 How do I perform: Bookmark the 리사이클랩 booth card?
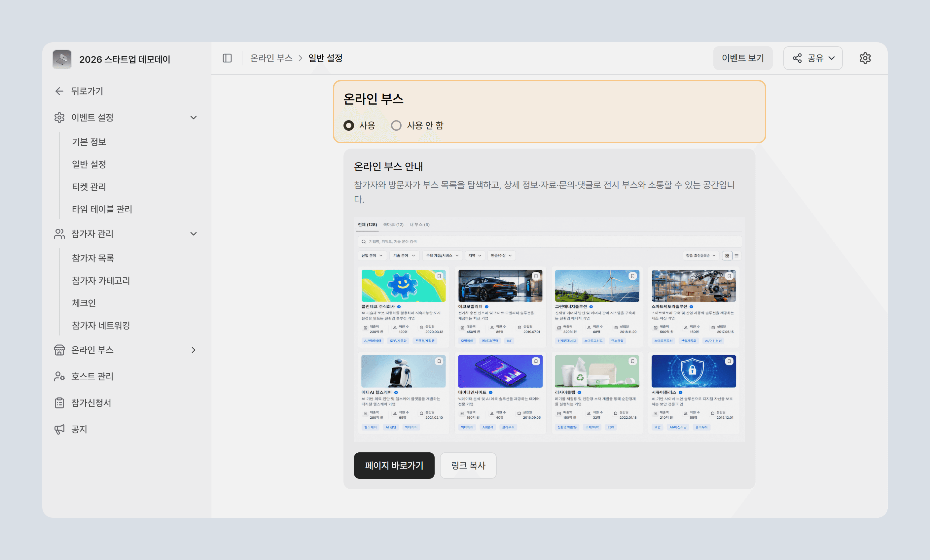click(x=632, y=361)
